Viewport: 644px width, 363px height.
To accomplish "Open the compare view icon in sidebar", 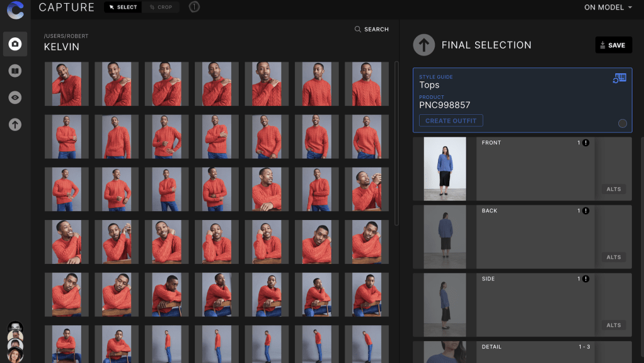I will (15, 71).
